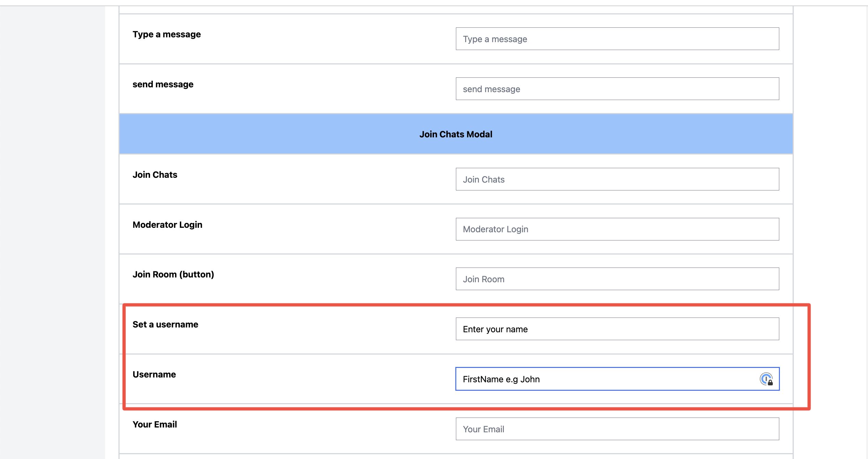The width and height of the screenshot is (868, 459).
Task: Click the 'Set a username' label
Action: pyautogui.click(x=165, y=324)
